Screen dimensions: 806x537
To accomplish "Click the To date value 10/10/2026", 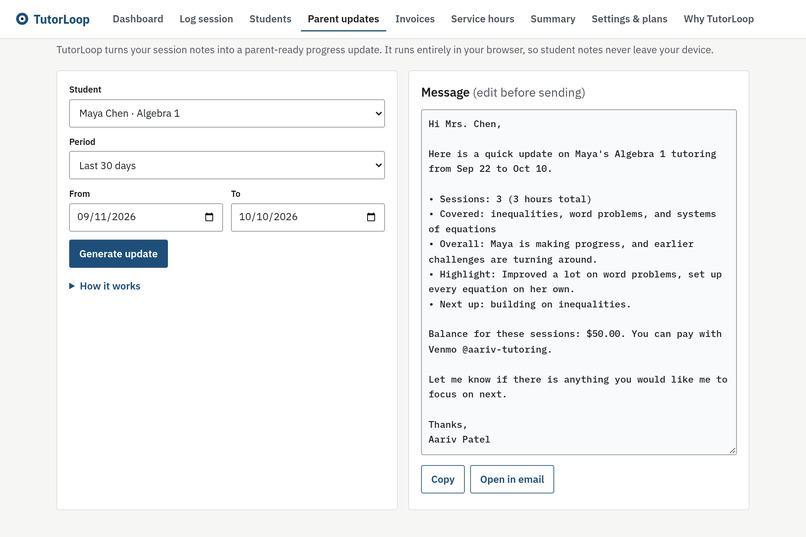I will pos(268,217).
